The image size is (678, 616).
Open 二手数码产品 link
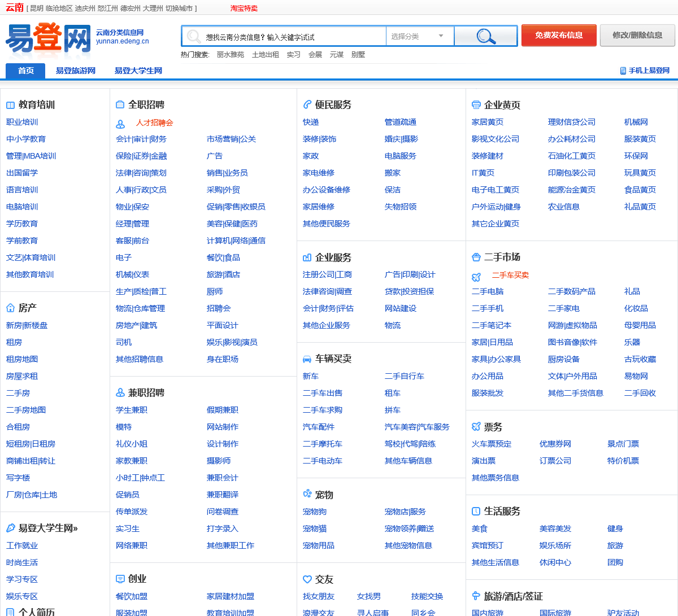tap(572, 291)
